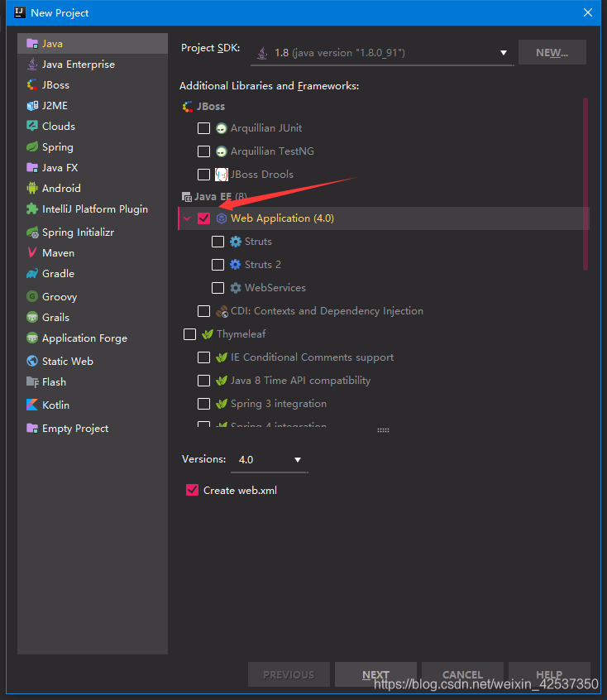Screen dimensions: 607x700
Task: Click the NEXT button
Action: click(375, 674)
